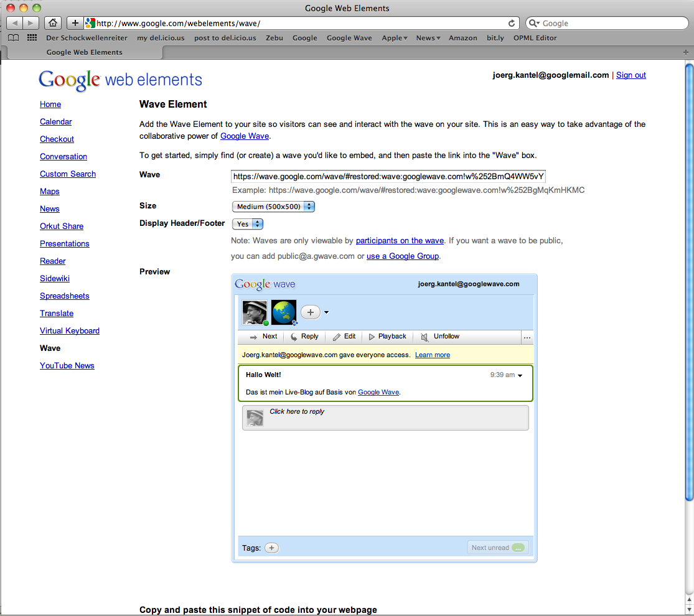Open a new tab with plus icon
Image resolution: width=694 pixels, height=616 pixels.
685,52
